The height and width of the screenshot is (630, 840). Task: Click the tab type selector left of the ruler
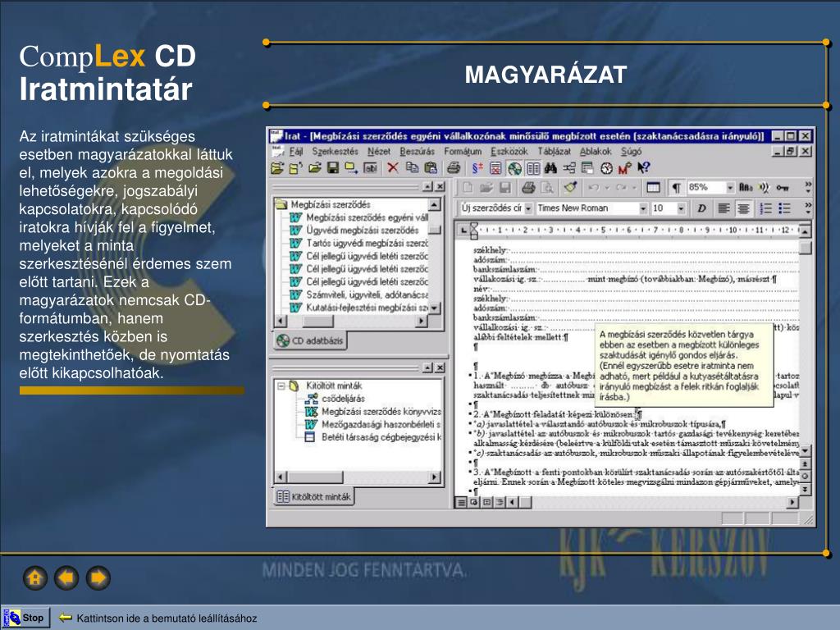click(463, 230)
